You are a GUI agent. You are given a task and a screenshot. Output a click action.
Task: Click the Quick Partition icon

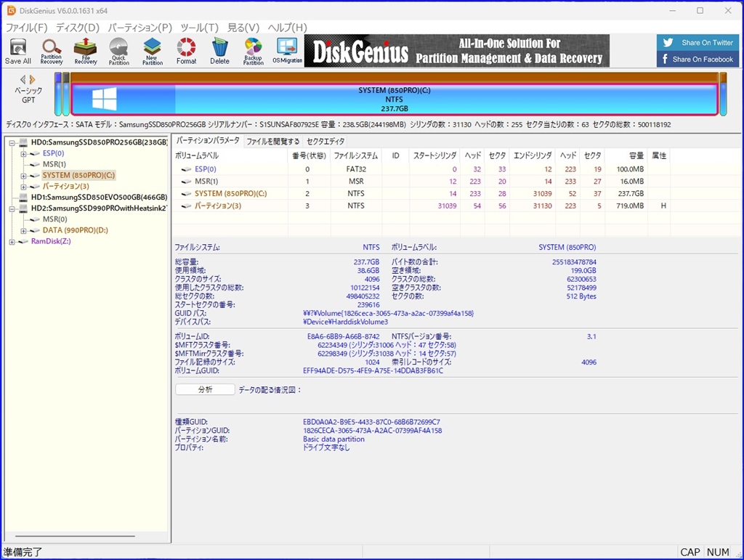(x=118, y=51)
